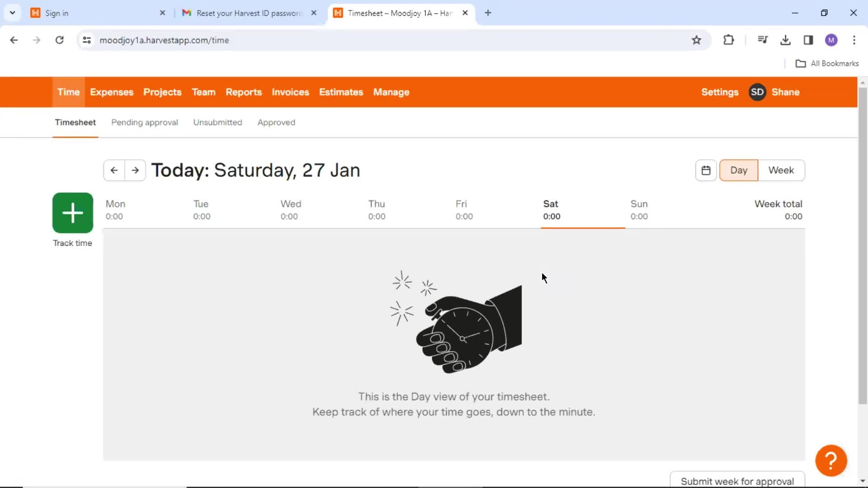Select the Timesheet tab
This screenshot has width=868, height=488.
pyautogui.click(x=75, y=122)
